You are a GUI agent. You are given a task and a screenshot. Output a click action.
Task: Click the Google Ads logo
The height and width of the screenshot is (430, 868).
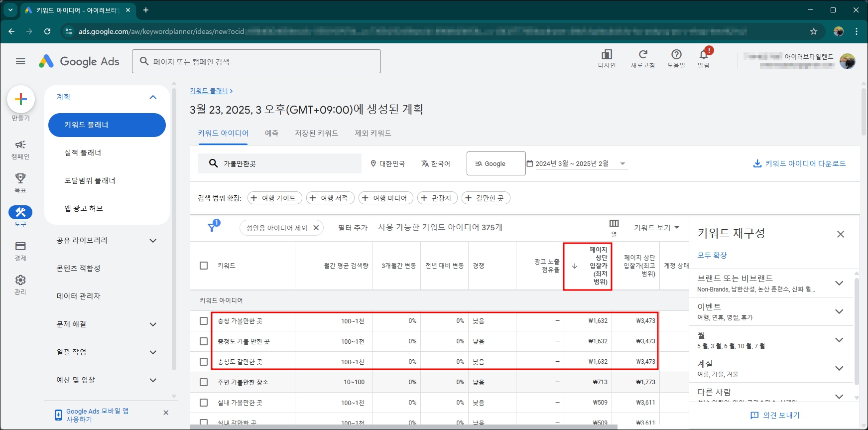[x=79, y=61]
